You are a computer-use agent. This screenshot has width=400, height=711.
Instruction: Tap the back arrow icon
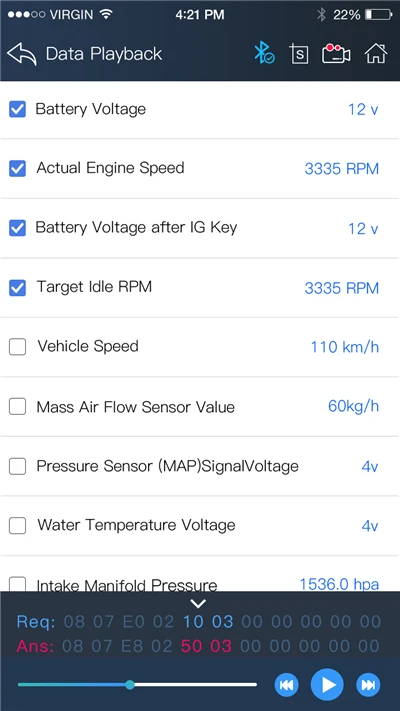click(x=22, y=54)
